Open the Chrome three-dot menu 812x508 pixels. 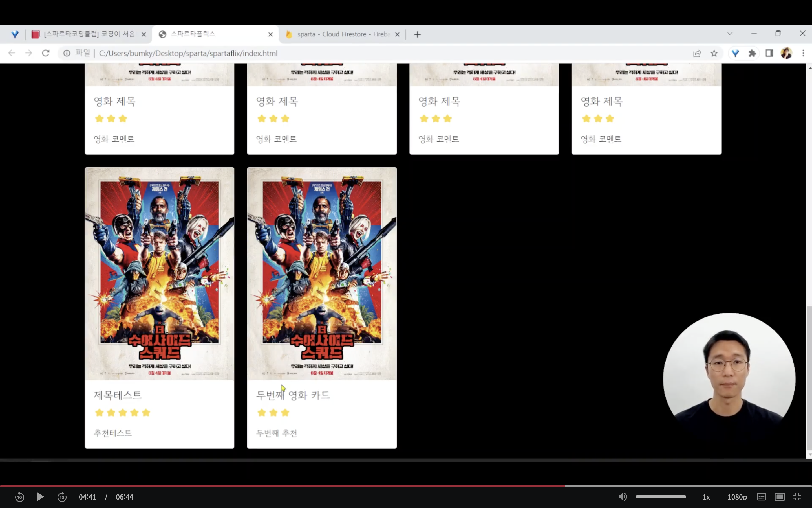pos(803,53)
